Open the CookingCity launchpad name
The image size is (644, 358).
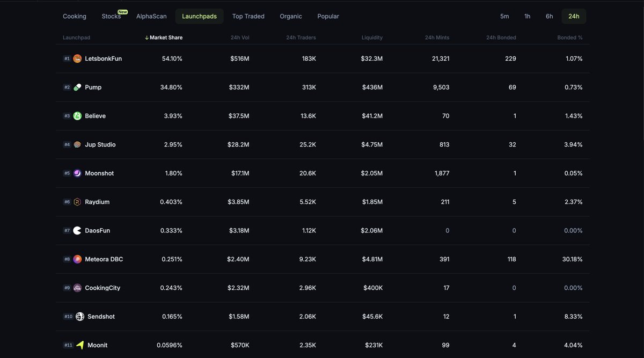tap(103, 288)
